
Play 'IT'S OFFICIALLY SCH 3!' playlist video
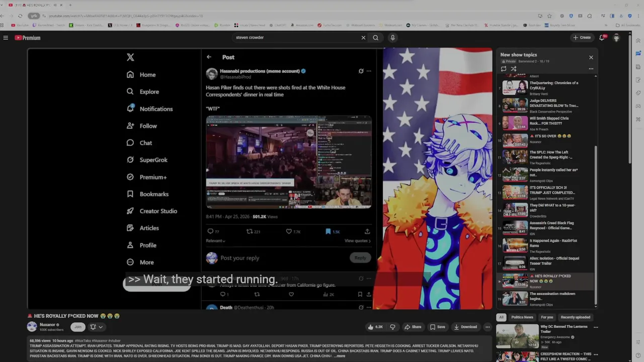tap(546, 192)
